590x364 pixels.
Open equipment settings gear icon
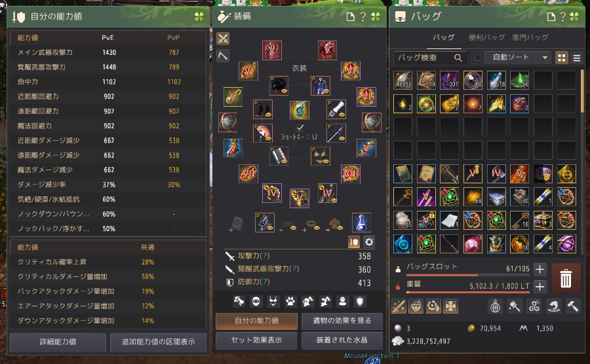(x=369, y=242)
